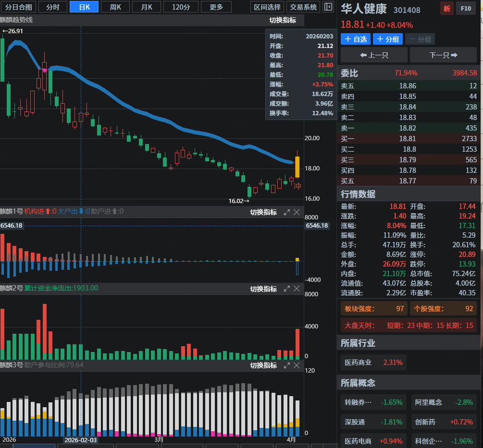Open the 医药商业 industry tag
483x448 pixels.
click(x=373, y=363)
